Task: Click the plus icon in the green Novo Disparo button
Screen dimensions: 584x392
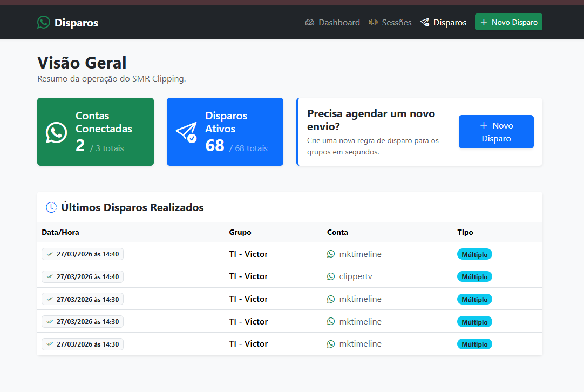Action: (484, 22)
